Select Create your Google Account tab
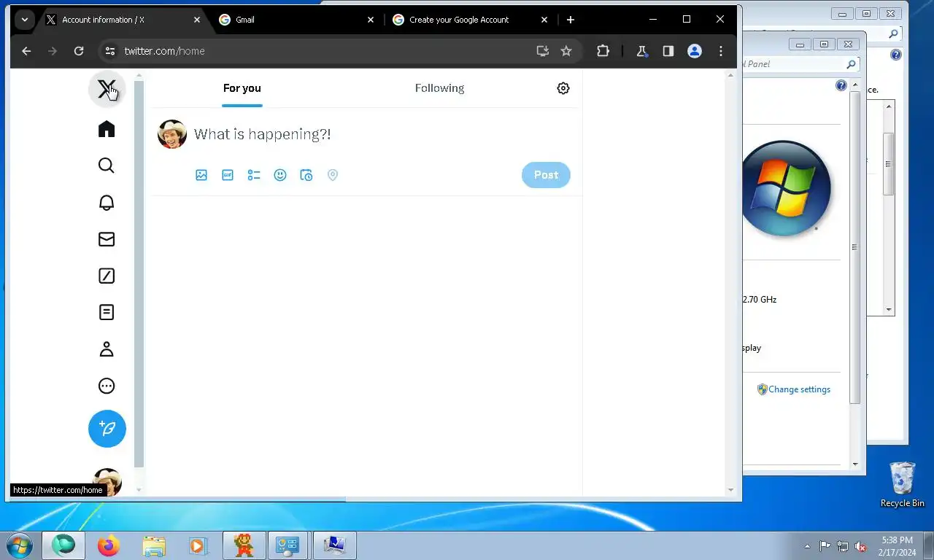 pyautogui.click(x=471, y=20)
